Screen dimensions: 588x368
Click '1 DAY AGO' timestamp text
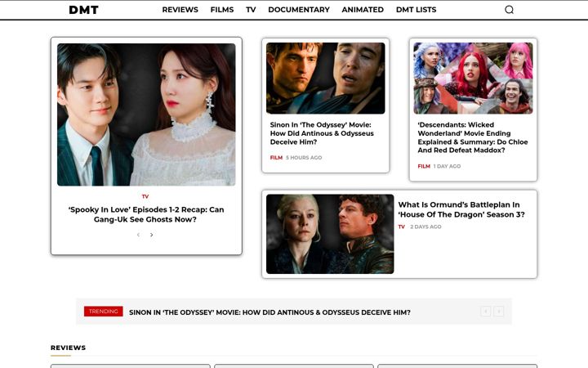click(447, 166)
